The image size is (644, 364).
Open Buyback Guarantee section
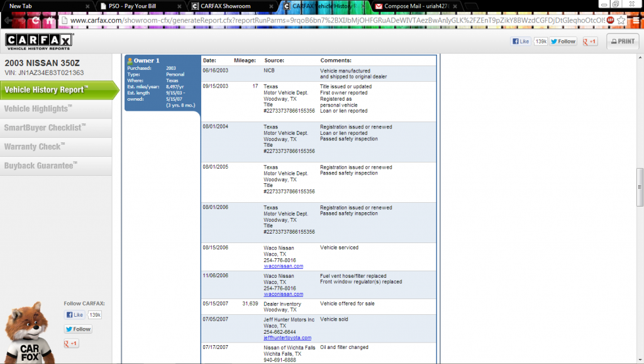(x=56, y=166)
